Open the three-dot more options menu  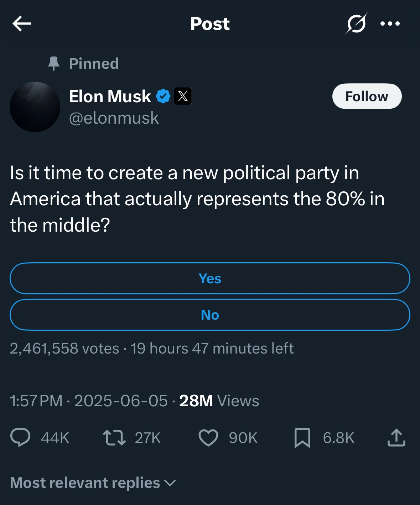coord(390,24)
